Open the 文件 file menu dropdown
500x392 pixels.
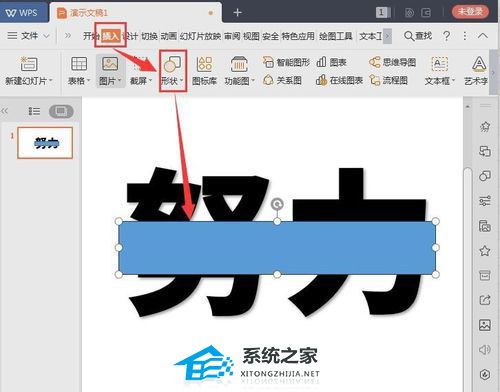29,35
